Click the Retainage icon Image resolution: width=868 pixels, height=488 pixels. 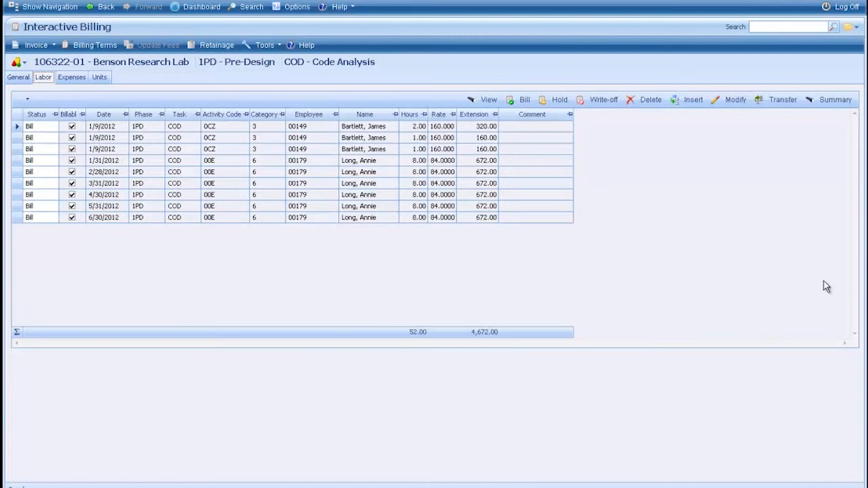tap(191, 45)
